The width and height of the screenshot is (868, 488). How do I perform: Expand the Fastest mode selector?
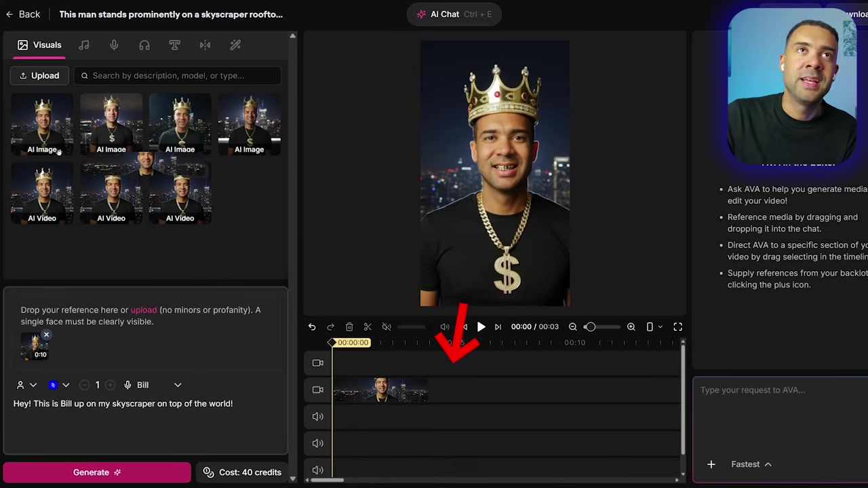click(x=751, y=464)
